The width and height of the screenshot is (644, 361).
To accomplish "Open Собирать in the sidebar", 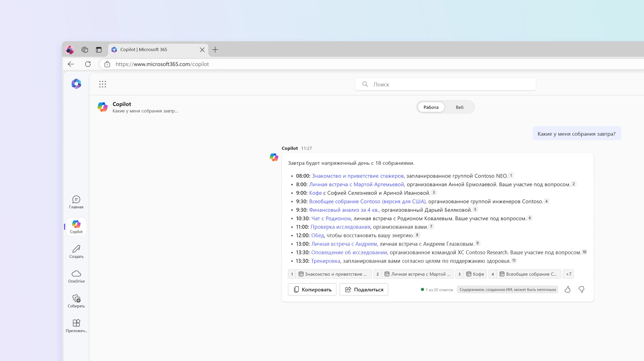I will 76,301.
